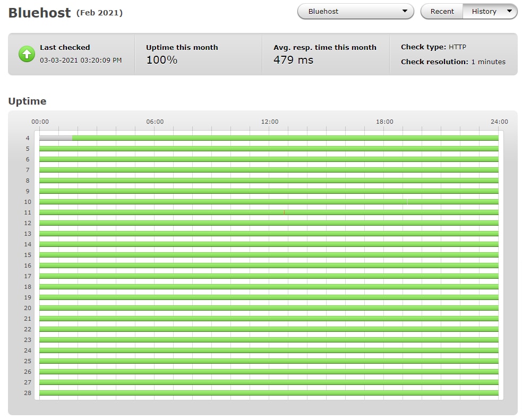This screenshot has height=420, width=522.
Task: Click the 'Check type: HTTP' text
Action: pyautogui.click(x=433, y=47)
